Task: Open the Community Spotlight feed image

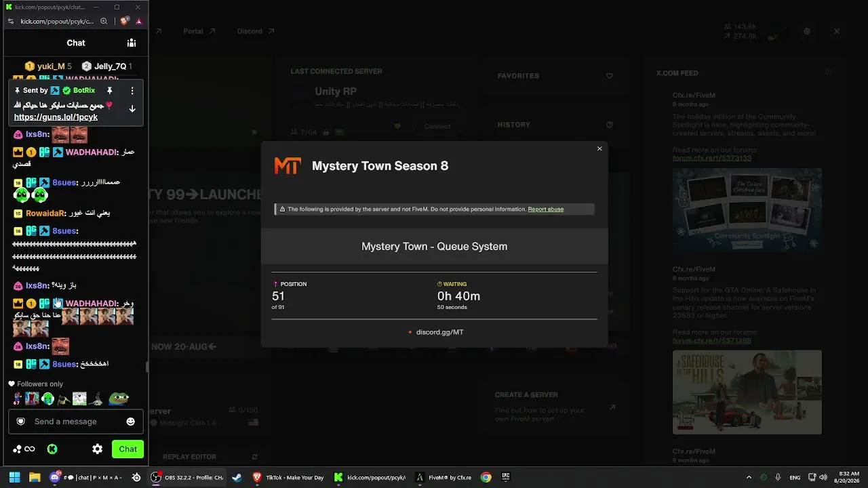Action: pos(747,210)
